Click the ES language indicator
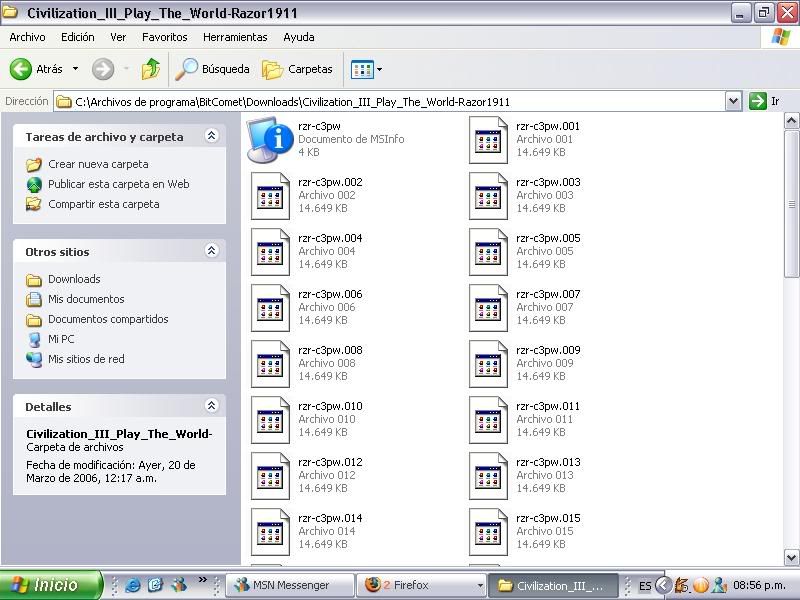Screen dimensions: 800x600 pyautogui.click(x=644, y=586)
